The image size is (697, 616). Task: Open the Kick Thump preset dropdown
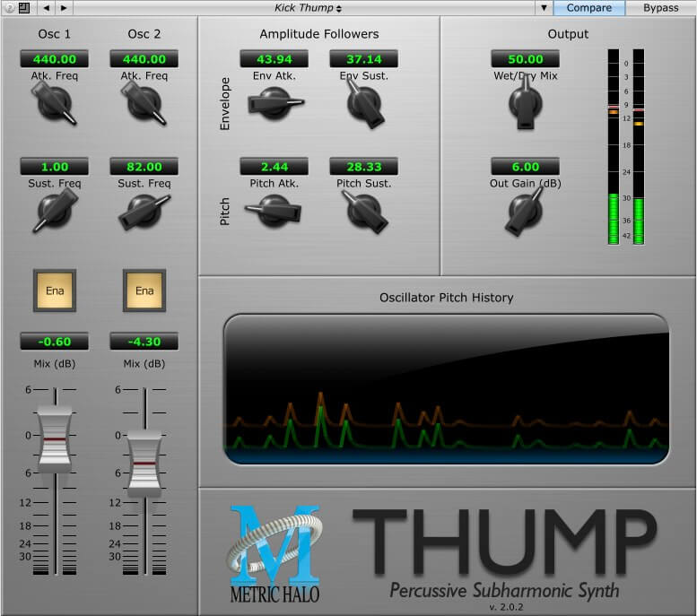308,8
